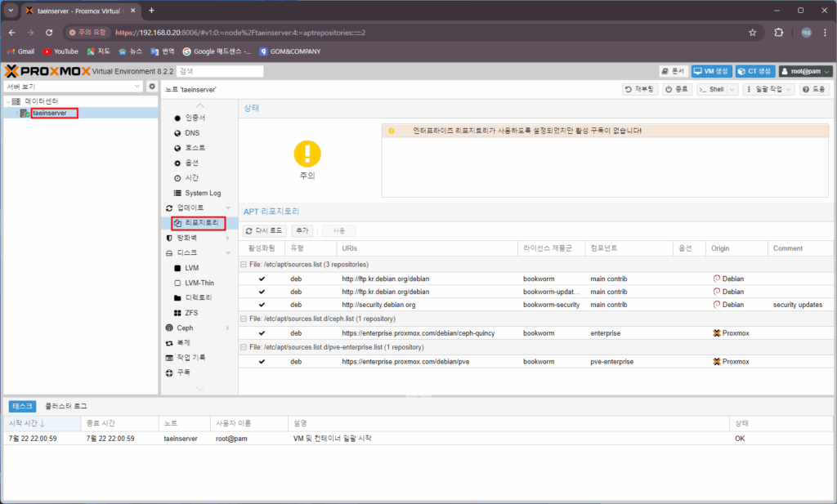Click the CT 생성 button
This screenshot has height=504, width=837.
click(x=754, y=71)
